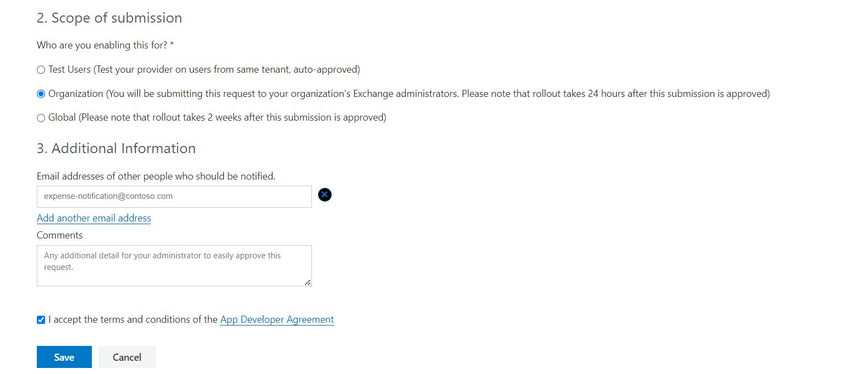The width and height of the screenshot is (850, 374).
Task: Focus the Comments text area
Action: pyautogui.click(x=174, y=266)
